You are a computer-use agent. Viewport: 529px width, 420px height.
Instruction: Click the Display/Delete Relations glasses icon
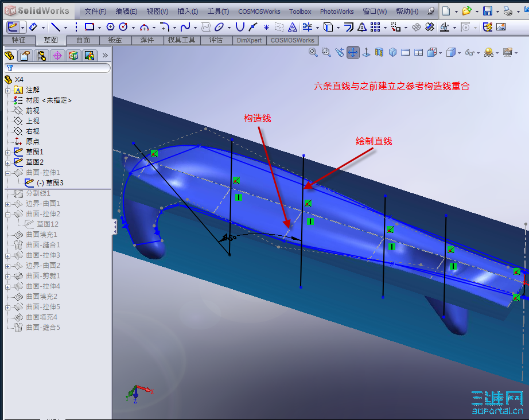[x=445, y=26]
